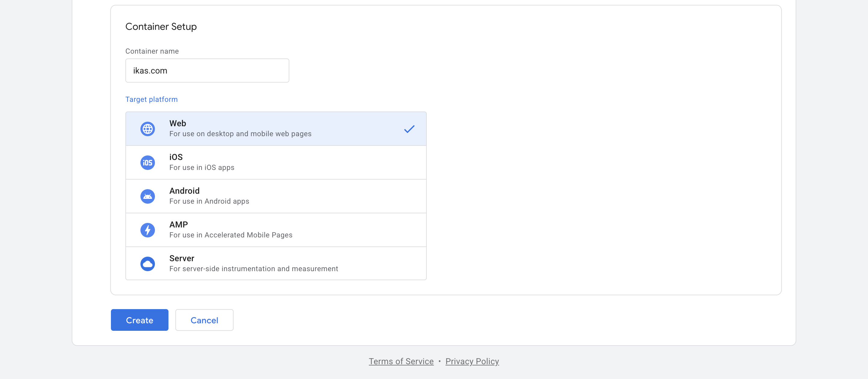Click the Cancel button
868x379 pixels.
click(x=204, y=320)
